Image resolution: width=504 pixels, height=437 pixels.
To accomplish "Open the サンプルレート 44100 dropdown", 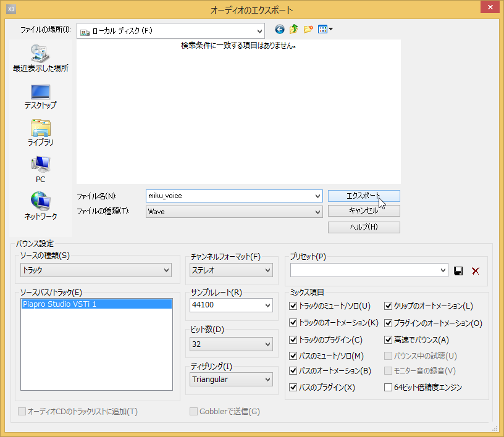I will (x=231, y=305).
